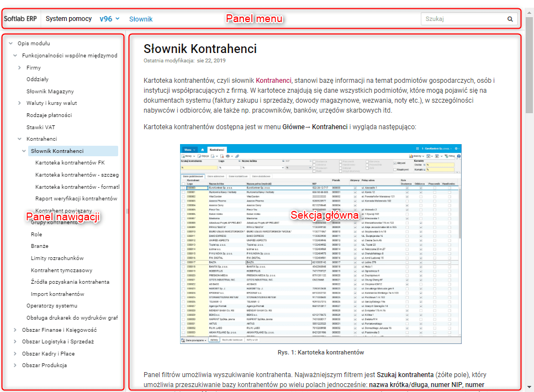Viewport: 534px width, 392px height.
Task: Open Import kontrahentów topic
Action: [57, 294]
